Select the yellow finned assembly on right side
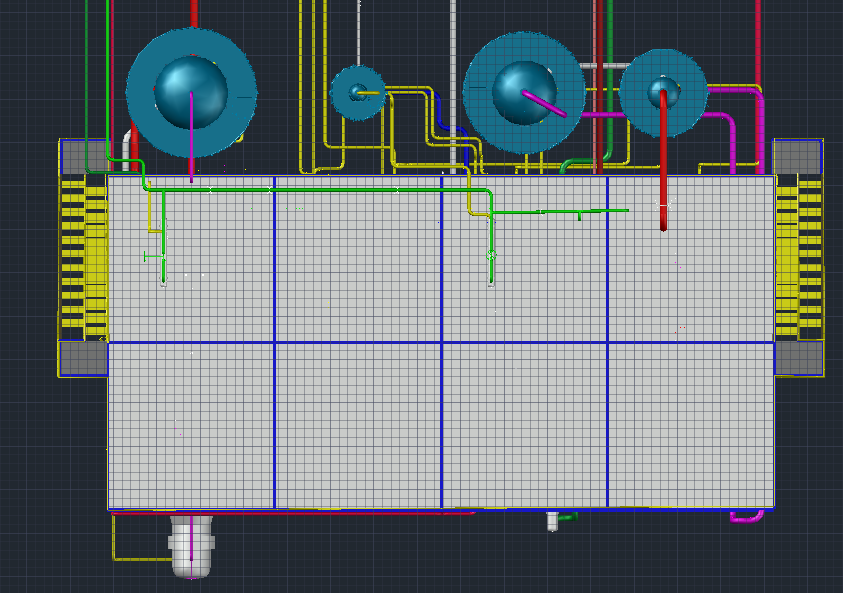The width and height of the screenshot is (843, 593). (x=799, y=258)
